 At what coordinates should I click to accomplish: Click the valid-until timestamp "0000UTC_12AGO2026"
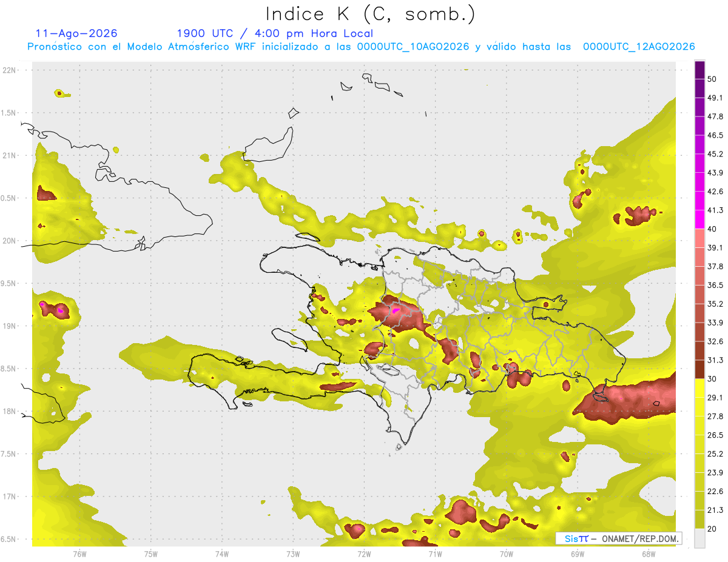639,47
